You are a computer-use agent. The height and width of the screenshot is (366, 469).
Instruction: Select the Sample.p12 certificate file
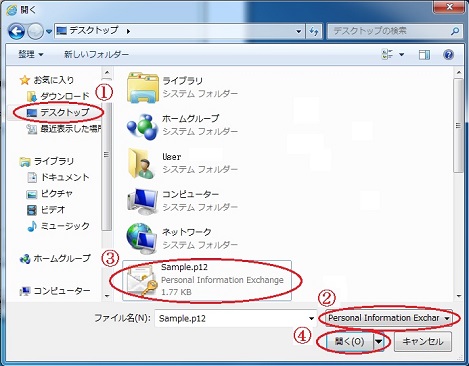[x=207, y=280]
